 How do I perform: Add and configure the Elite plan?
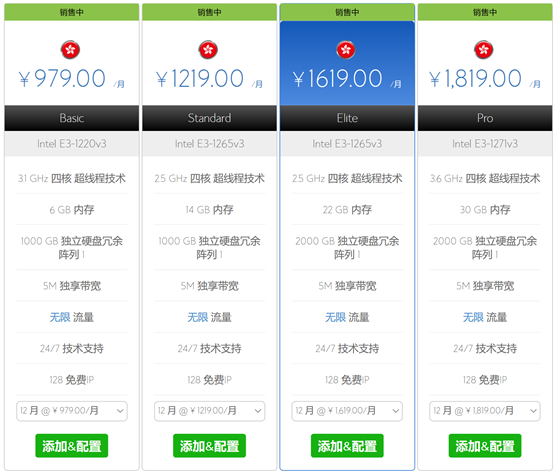pos(347,446)
